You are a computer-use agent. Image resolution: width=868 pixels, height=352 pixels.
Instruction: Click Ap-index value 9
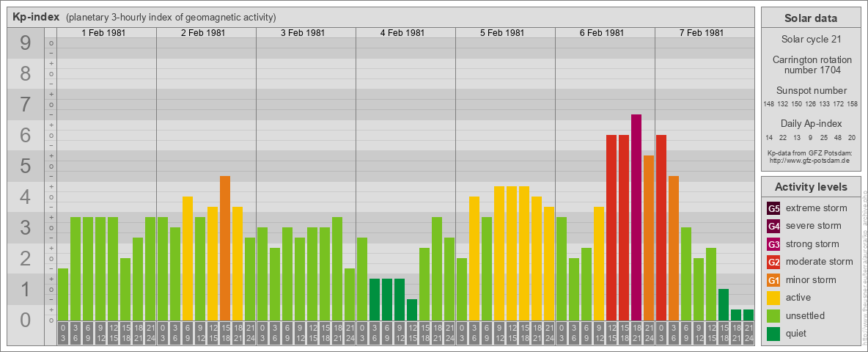[x=811, y=138]
